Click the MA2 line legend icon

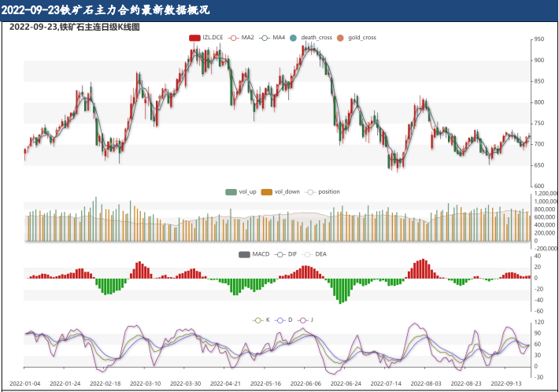(233, 38)
